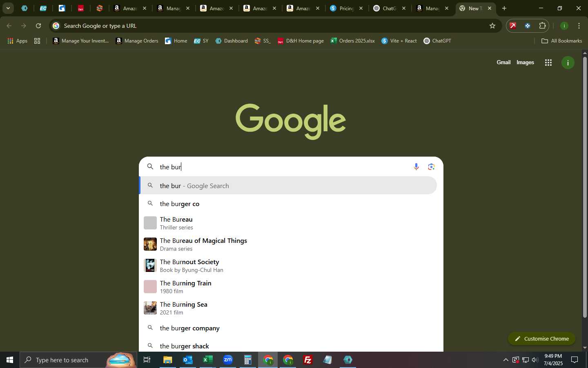Open the Google apps grid icon

pos(548,63)
